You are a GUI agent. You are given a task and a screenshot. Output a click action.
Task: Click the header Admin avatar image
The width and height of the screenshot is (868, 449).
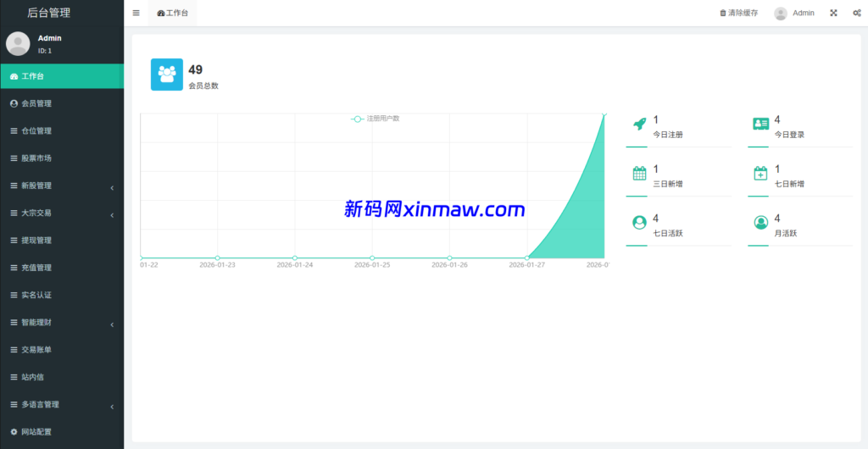(x=781, y=14)
